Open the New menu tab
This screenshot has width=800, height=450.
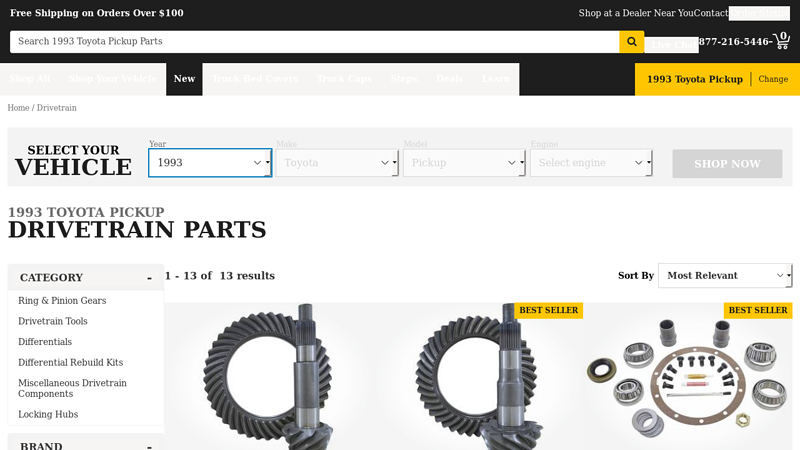[184, 79]
